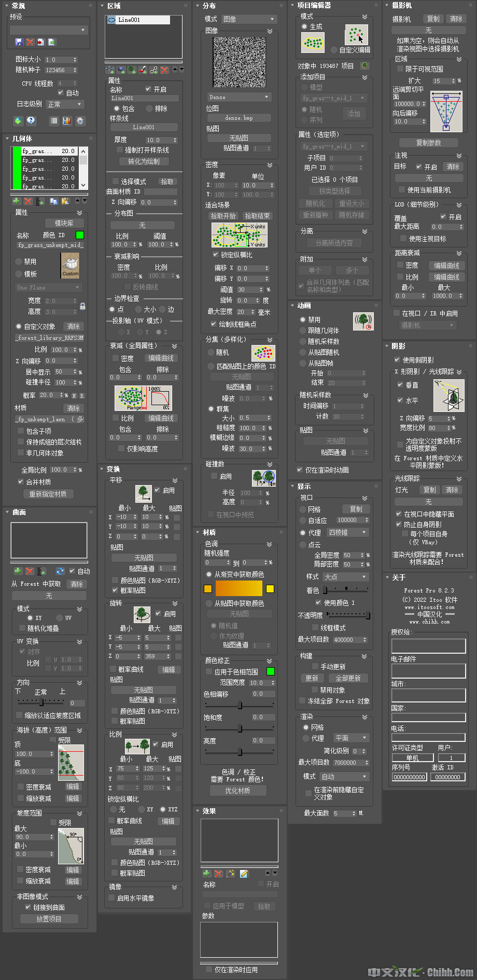Open the Dense image dropdown

pos(239,97)
